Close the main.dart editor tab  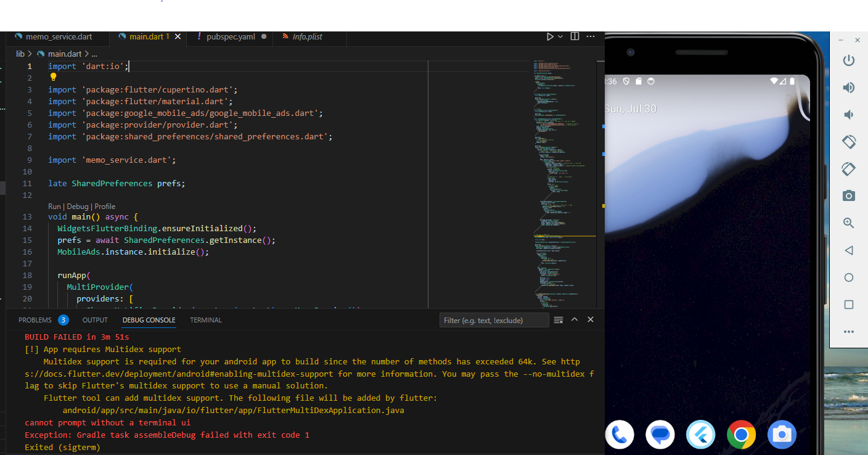coord(178,37)
